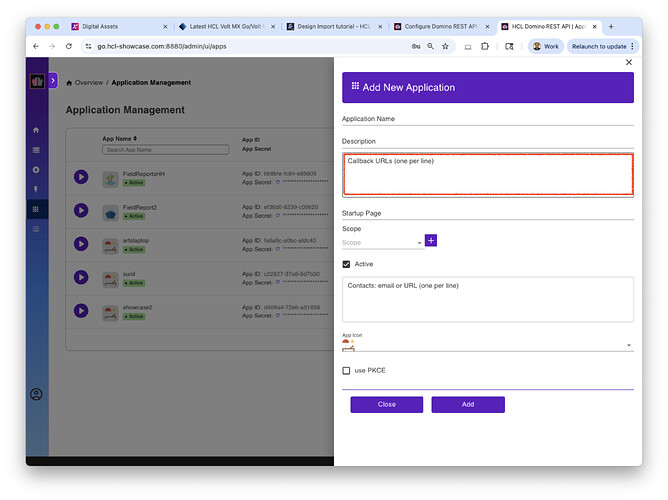
Task: Click the Active status badge for FieldReportsHH
Action: coord(134,183)
